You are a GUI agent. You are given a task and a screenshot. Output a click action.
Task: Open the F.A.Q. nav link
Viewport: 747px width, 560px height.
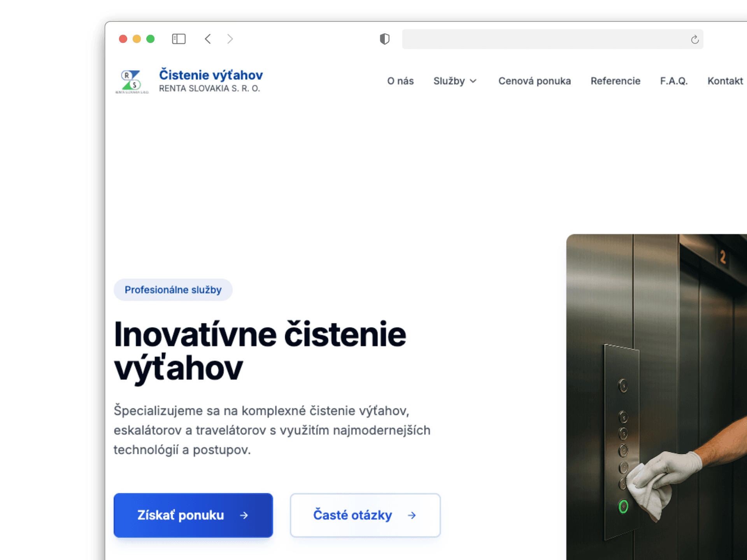(674, 81)
